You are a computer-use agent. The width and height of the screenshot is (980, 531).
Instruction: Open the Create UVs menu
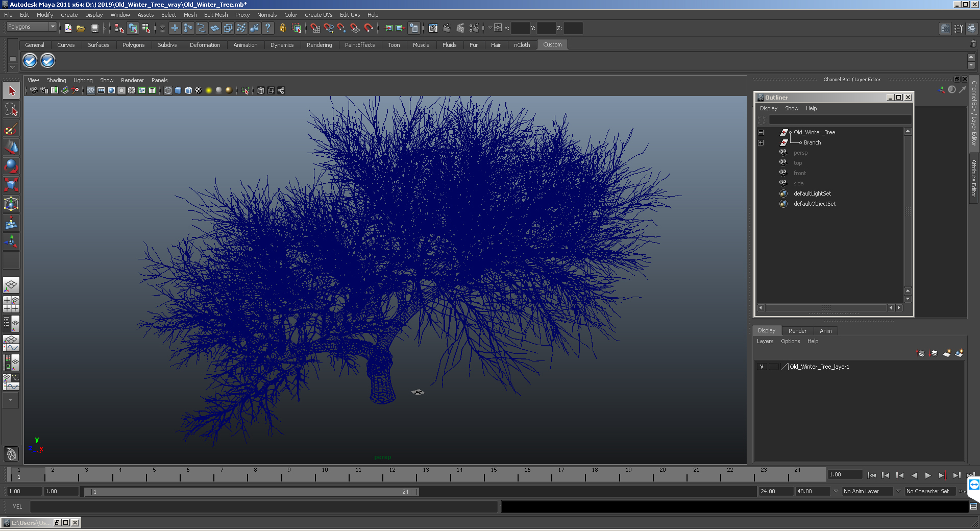(318, 15)
